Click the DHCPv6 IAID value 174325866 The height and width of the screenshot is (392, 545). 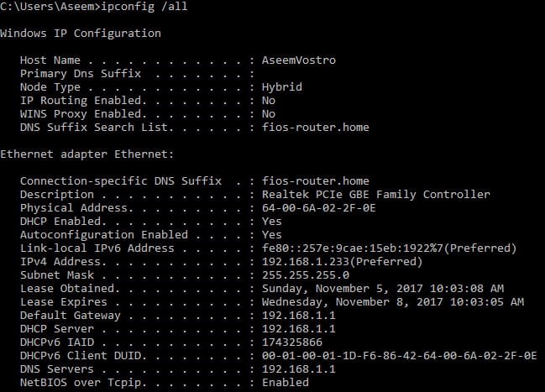292,342
